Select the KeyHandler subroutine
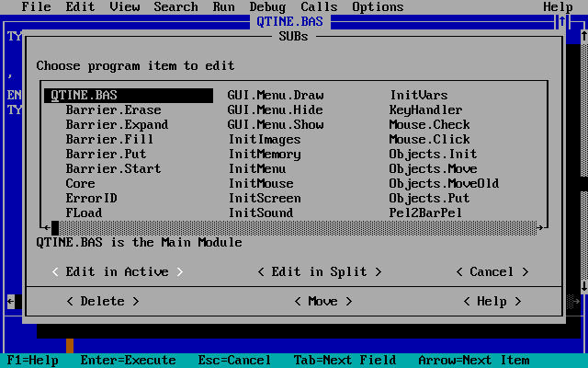This screenshot has width=588, height=368. click(x=425, y=109)
